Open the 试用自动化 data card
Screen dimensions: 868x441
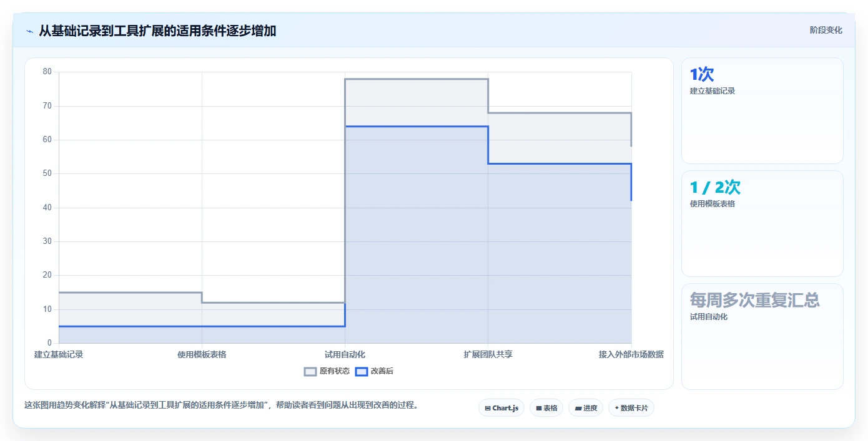[762, 337]
